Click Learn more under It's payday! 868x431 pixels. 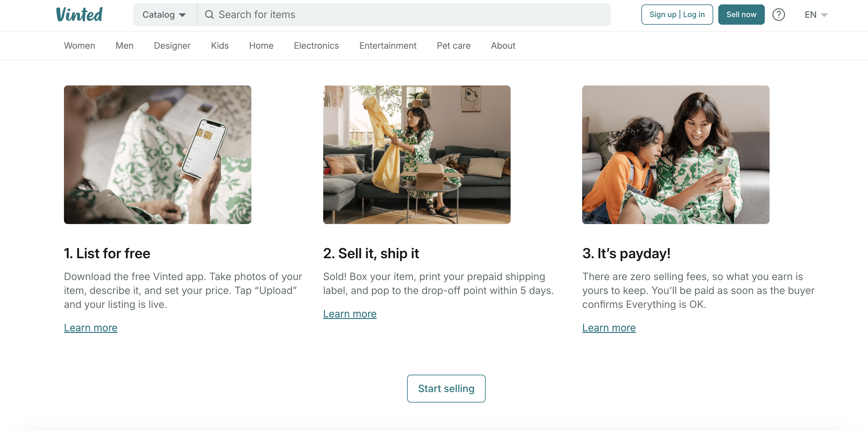[609, 328]
